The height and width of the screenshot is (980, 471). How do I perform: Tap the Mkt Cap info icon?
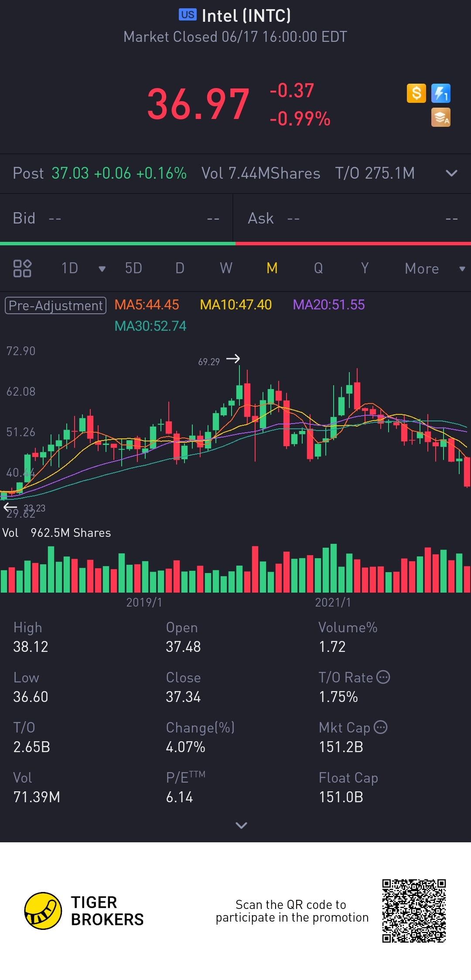pyautogui.click(x=381, y=727)
